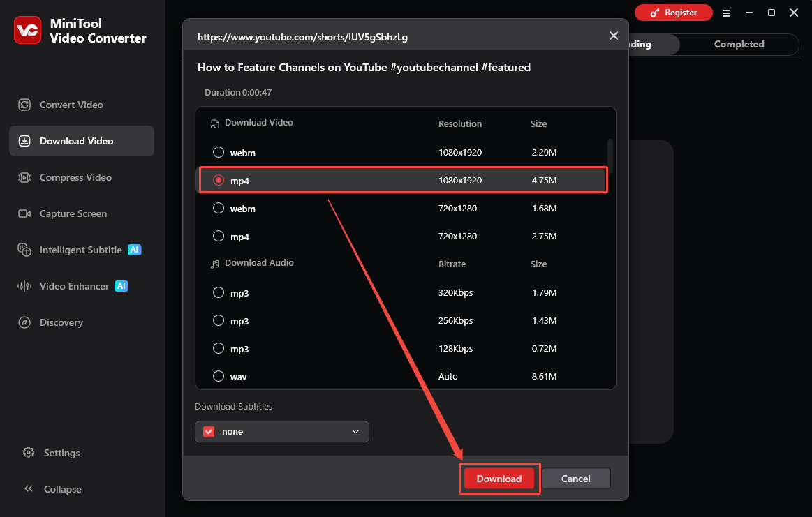Viewport: 812px width, 517px height.
Task: Click the Cancel button
Action: 576,479
